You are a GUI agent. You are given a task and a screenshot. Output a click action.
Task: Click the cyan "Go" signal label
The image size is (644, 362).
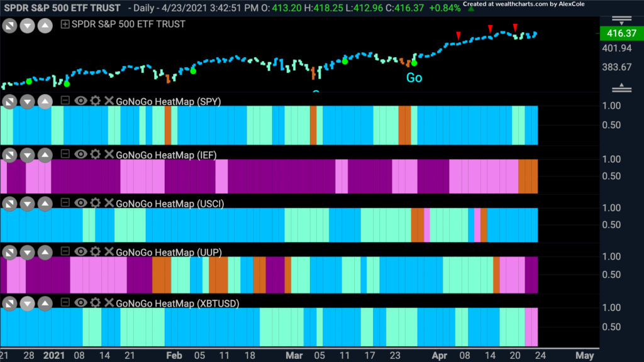[x=414, y=77]
